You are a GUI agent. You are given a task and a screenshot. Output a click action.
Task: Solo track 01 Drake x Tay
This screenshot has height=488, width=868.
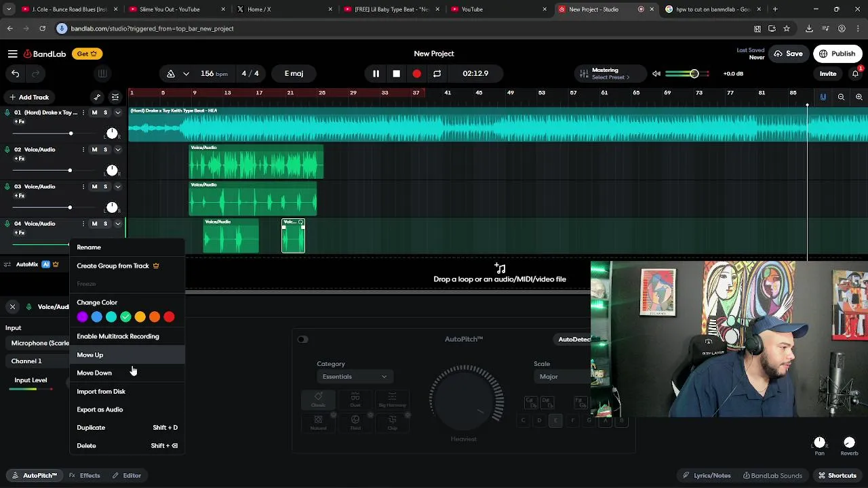[x=105, y=113]
